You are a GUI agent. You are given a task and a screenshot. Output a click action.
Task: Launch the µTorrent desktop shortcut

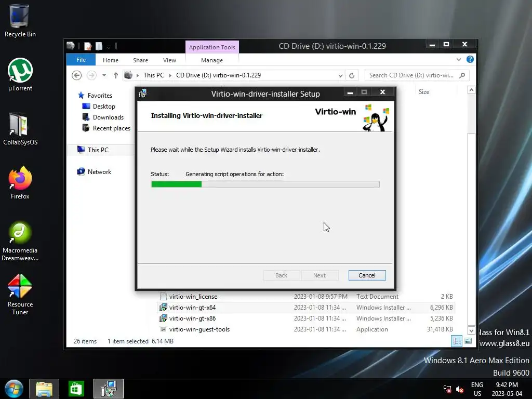tap(20, 75)
